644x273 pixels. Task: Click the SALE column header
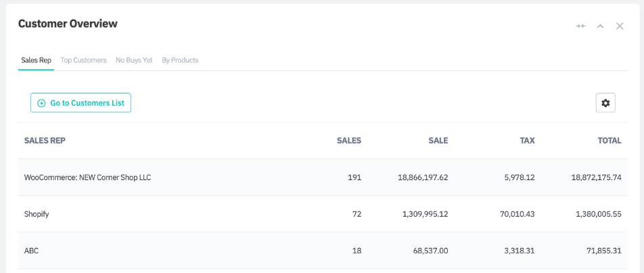click(x=438, y=141)
